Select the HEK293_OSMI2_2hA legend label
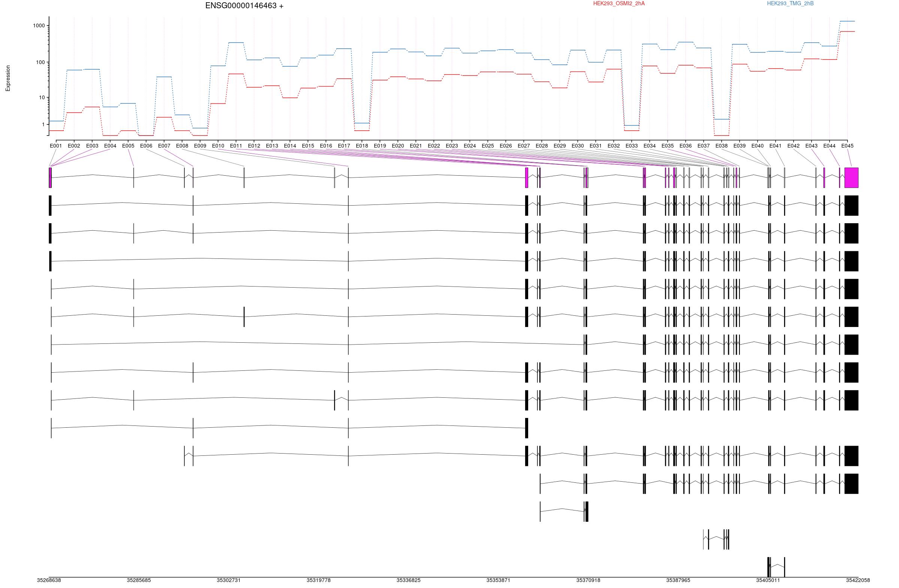Image resolution: width=899 pixels, height=588 pixels. click(x=619, y=3)
